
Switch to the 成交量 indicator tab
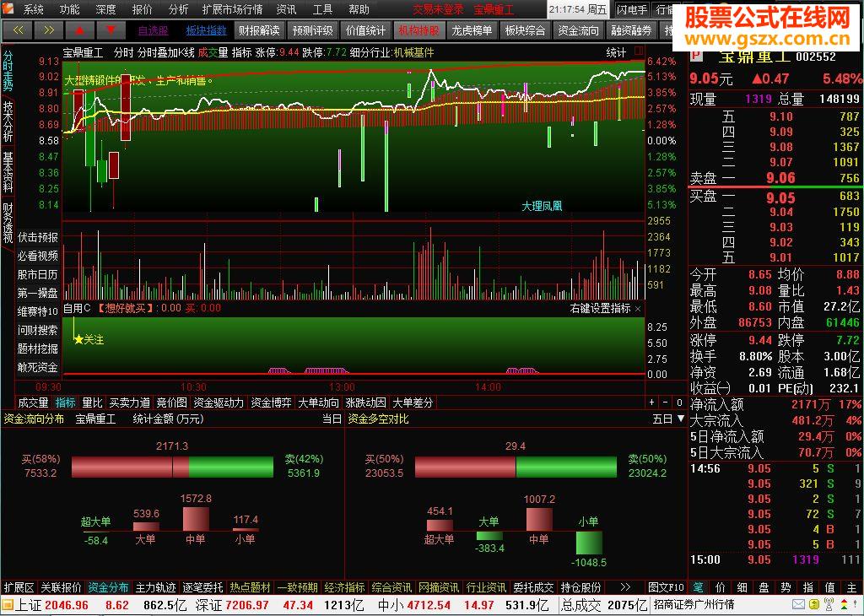tap(34, 403)
